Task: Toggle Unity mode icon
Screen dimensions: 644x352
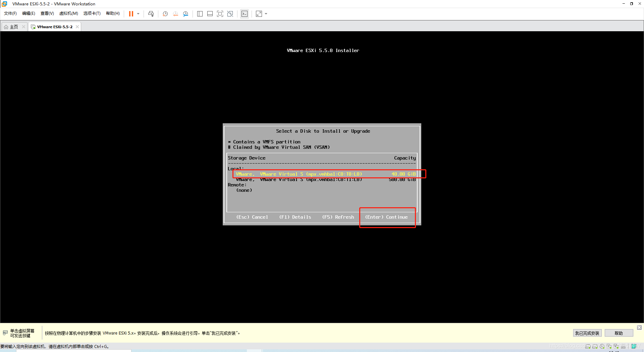Action: click(230, 14)
